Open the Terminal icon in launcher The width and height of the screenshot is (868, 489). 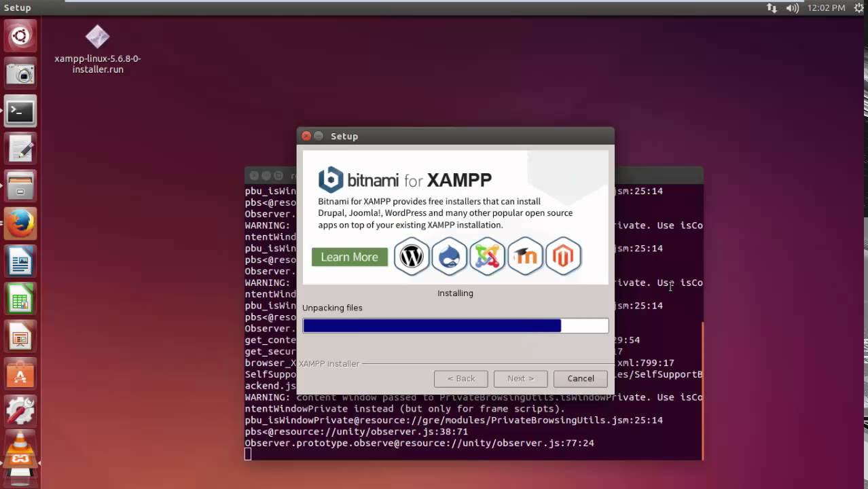tap(20, 111)
